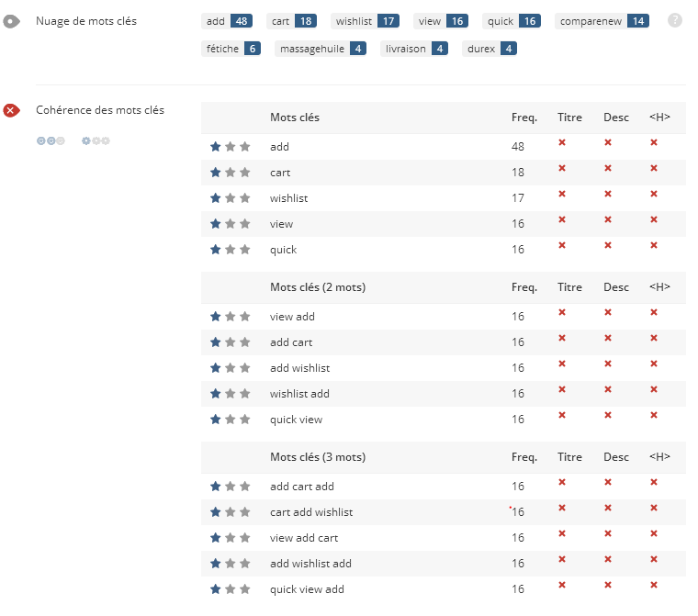Image resolution: width=698 pixels, height=616 pixels.
Task: Select the 'durex 4' keyword tag
Action: point(490,49)
